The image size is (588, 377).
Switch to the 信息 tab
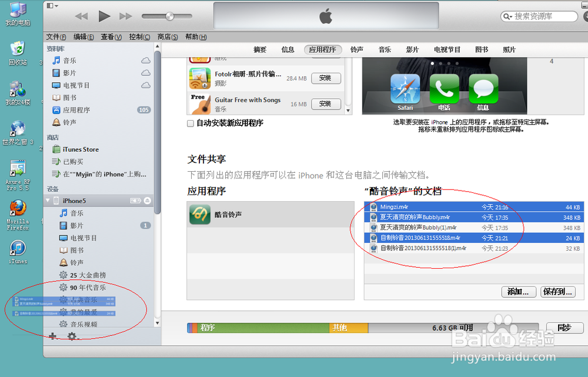pos(288,49)
